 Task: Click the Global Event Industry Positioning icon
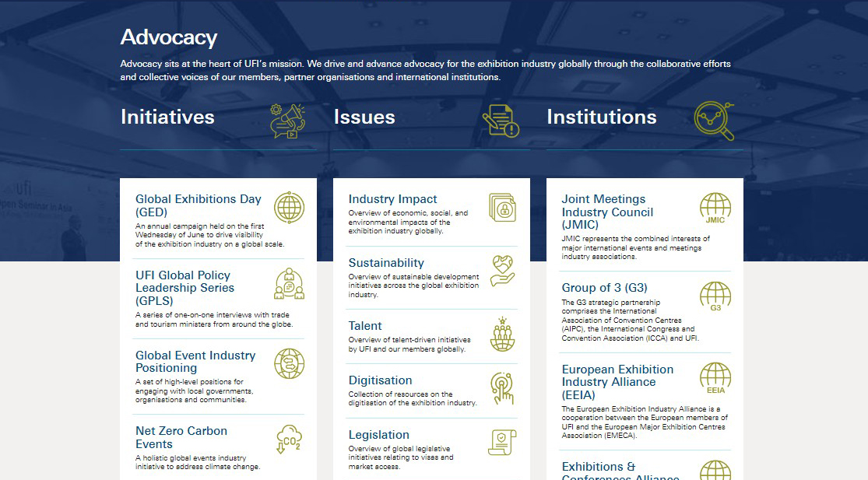pos(289,363)
